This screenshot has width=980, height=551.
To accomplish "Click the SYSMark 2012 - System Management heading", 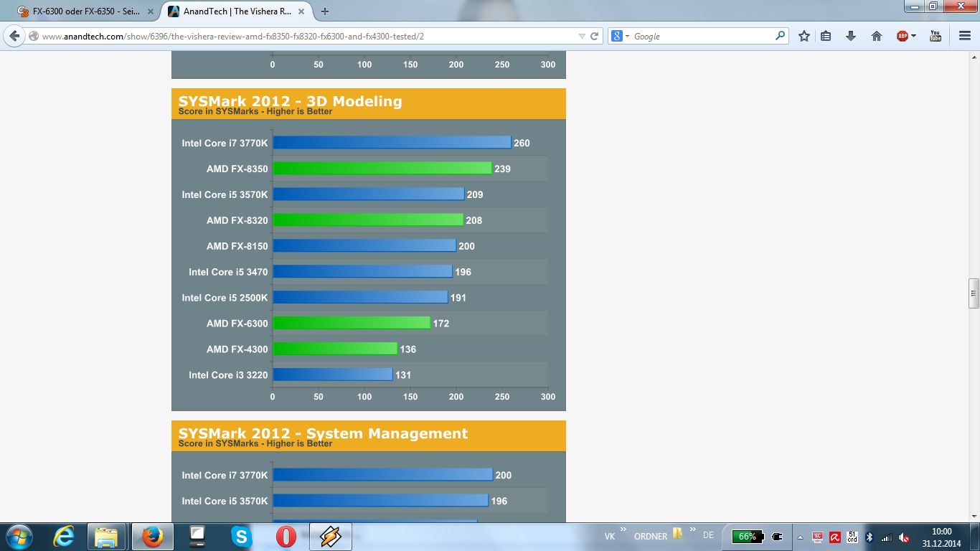I will point(323,433).
